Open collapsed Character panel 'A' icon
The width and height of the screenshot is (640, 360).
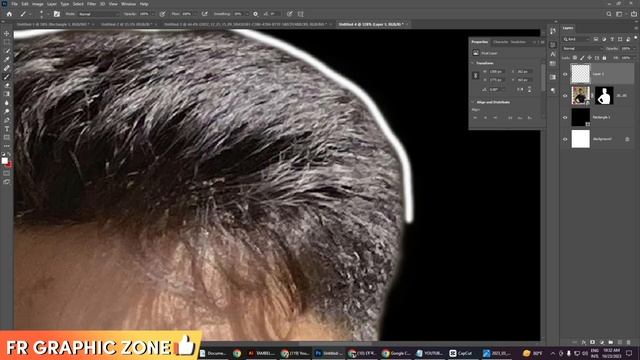pos(553,54)
